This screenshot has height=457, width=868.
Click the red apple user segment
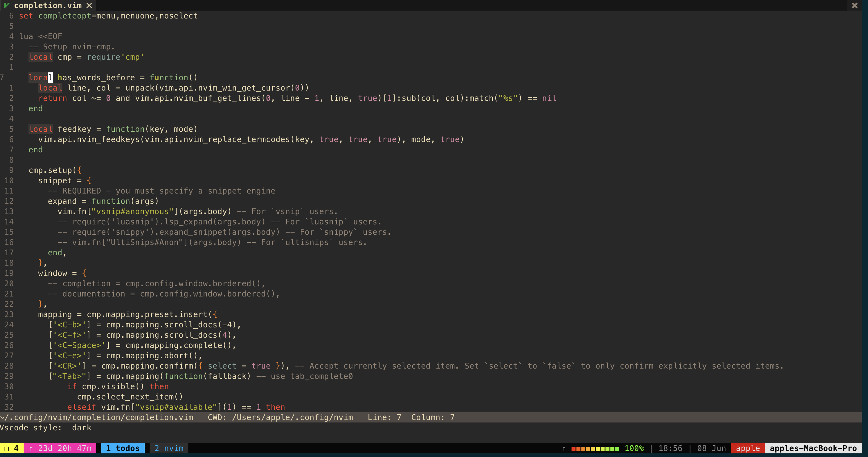[748, 448]
